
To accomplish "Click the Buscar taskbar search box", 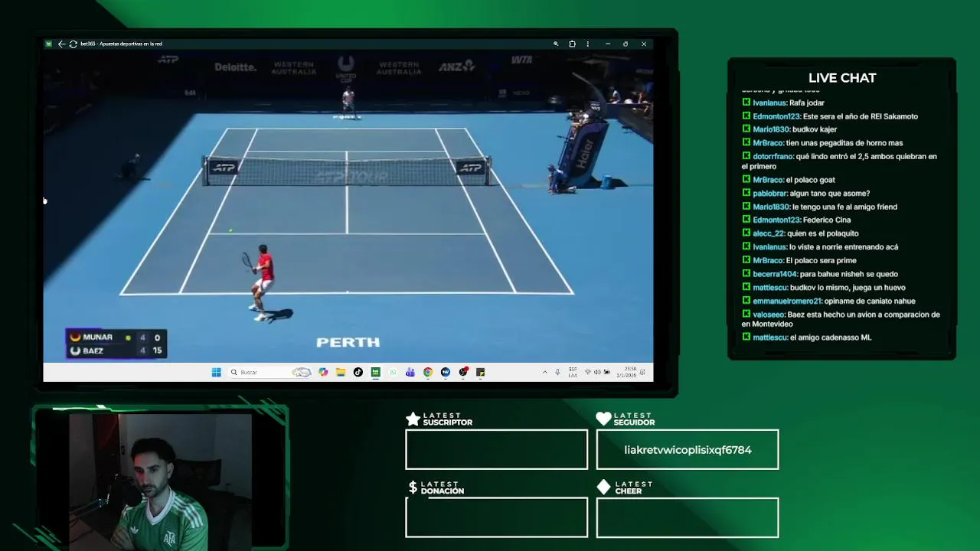I will tap(269, 372).
